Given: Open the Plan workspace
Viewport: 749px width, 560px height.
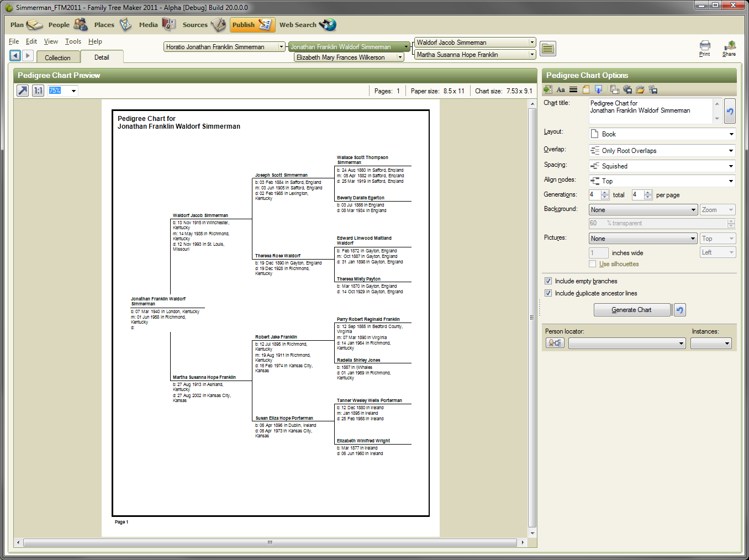Looking at the screenshot, I should tap(26, 25).
